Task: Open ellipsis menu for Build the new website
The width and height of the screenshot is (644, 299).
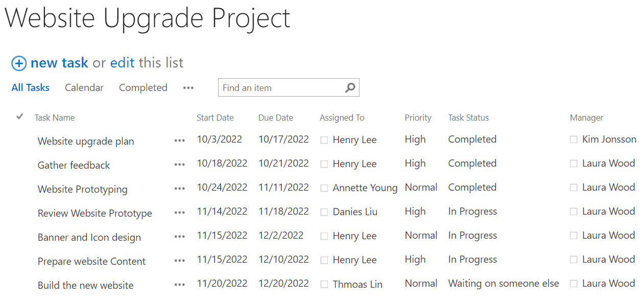Action: pyautogui.click(x=179, y=285)
